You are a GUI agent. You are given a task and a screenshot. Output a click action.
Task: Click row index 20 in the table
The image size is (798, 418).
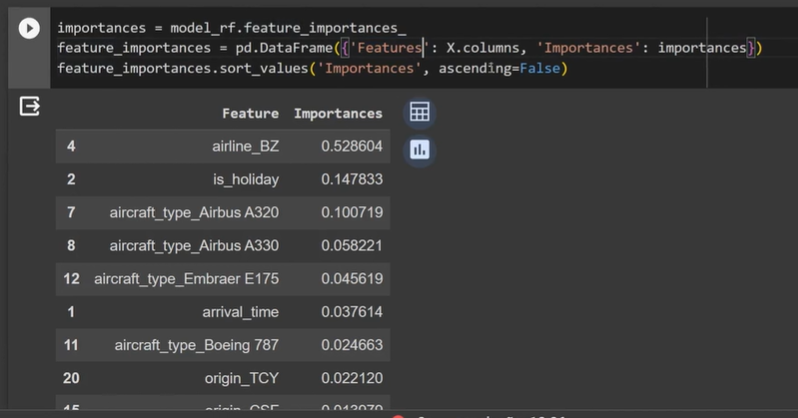(71, 378)
